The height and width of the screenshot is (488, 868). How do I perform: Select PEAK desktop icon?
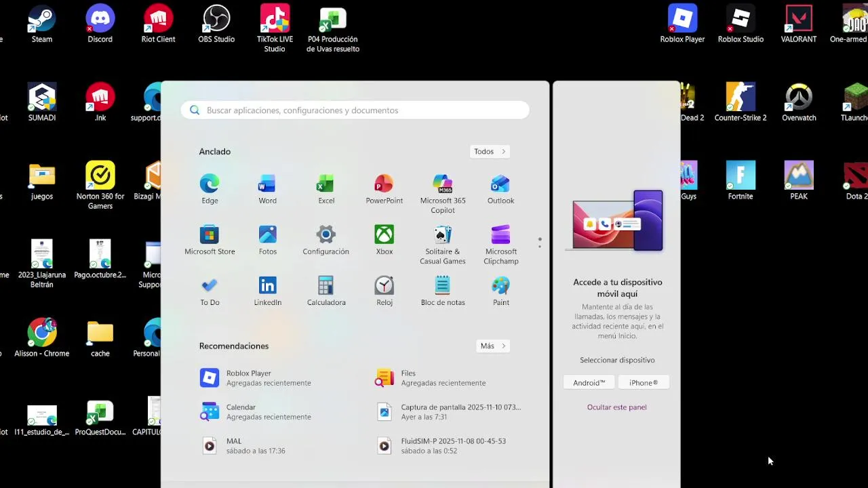799,182
